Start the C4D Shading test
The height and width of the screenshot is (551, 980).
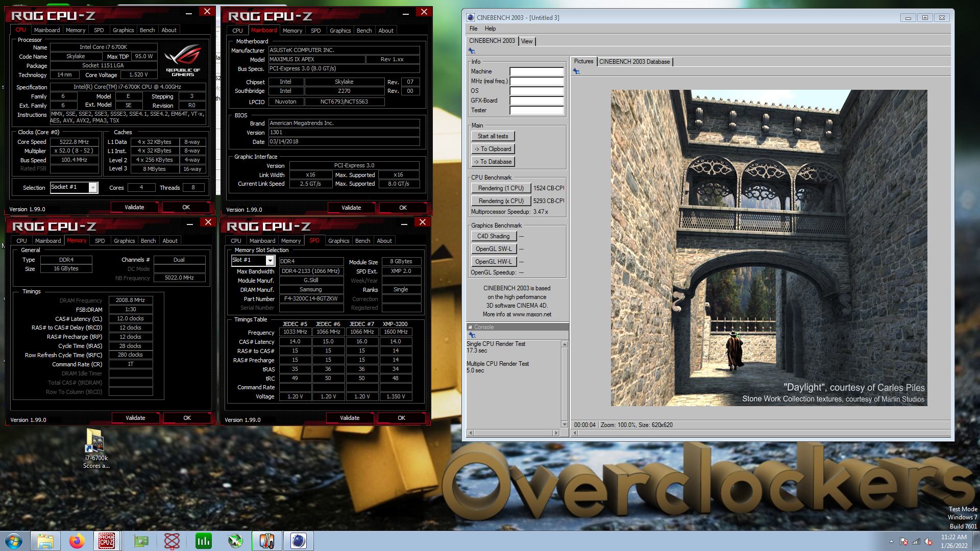tap(494, 236)
